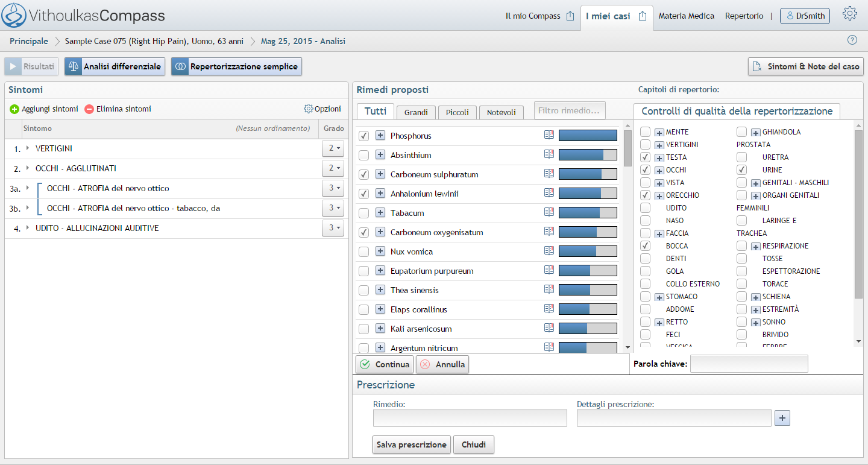
Task: Click the Annulla button
Action: pyautogui.click(x=442, y=364)
